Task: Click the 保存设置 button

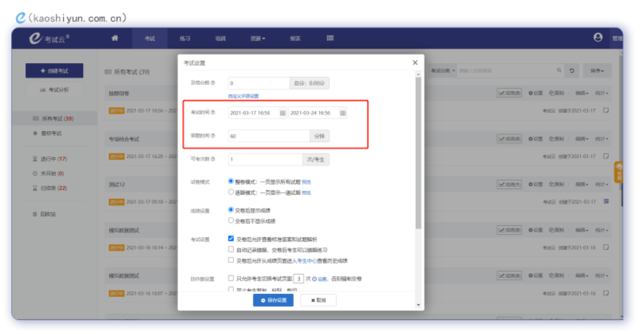Action: coord(273,300)
